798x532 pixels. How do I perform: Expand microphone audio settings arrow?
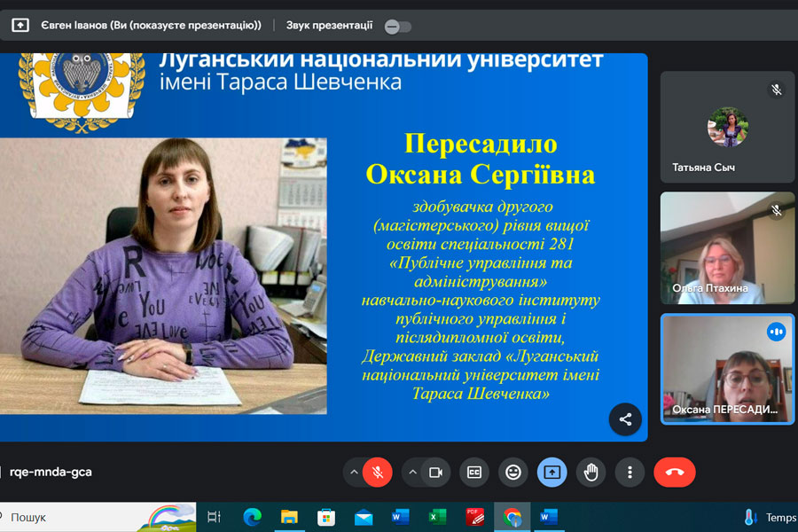pos(355,473)
